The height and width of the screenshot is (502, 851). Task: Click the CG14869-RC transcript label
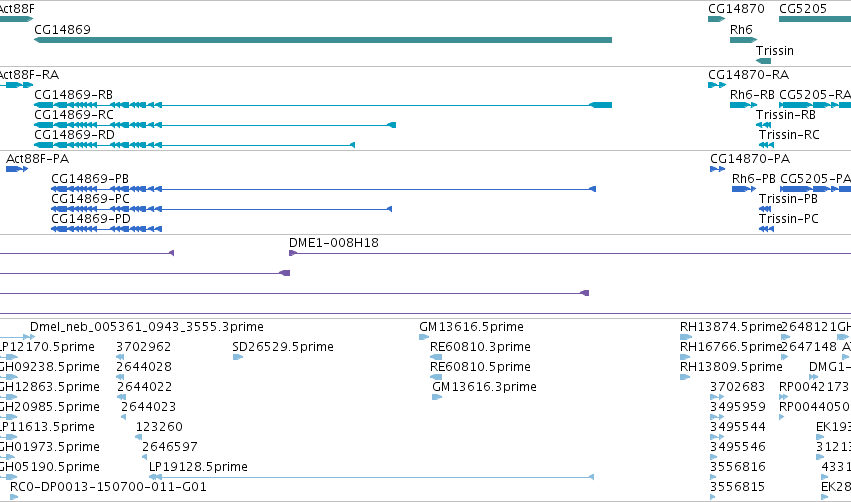pyautogui.click(x=74, y=115)
